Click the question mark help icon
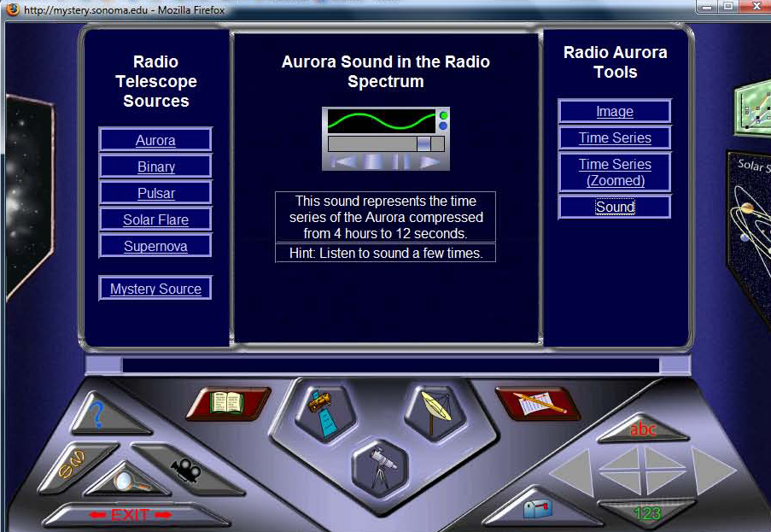The width and height of the screenshot is (771, 532). (98, 417)
